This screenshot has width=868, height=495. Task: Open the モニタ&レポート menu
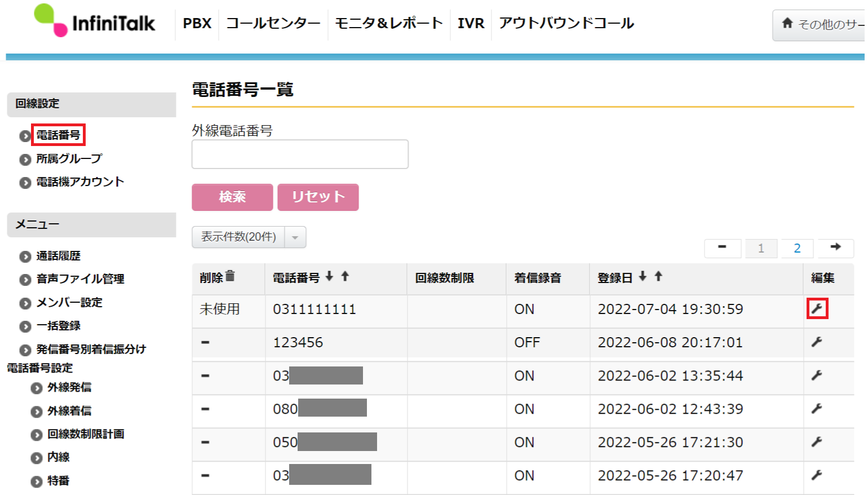[389, 24]
